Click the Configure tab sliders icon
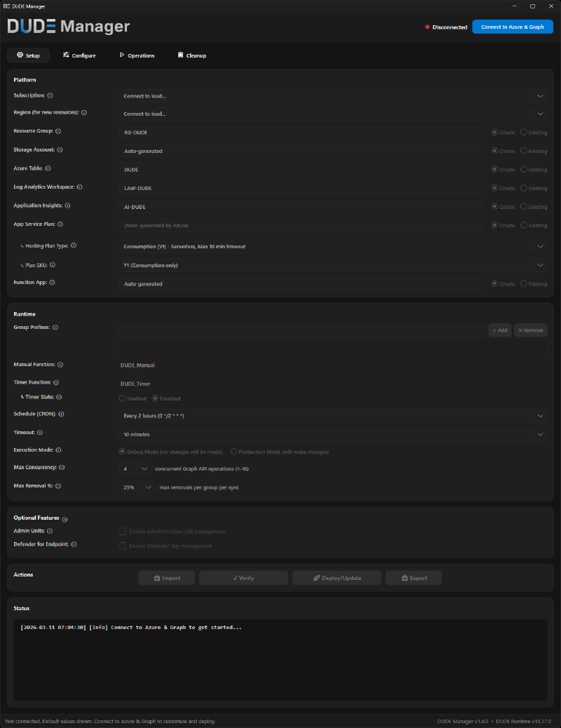Screen dimensions: 561x728 point(65,55)
